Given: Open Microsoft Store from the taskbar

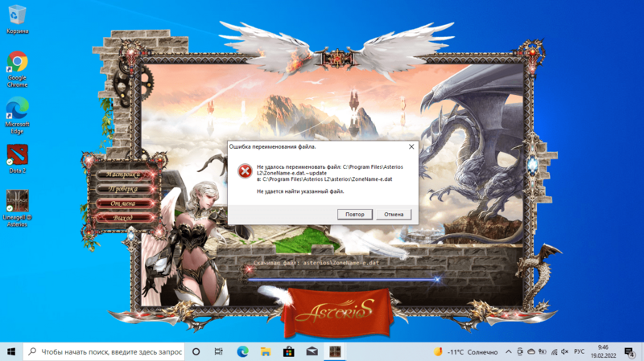Looking at the screenshot, I should 289,352.
